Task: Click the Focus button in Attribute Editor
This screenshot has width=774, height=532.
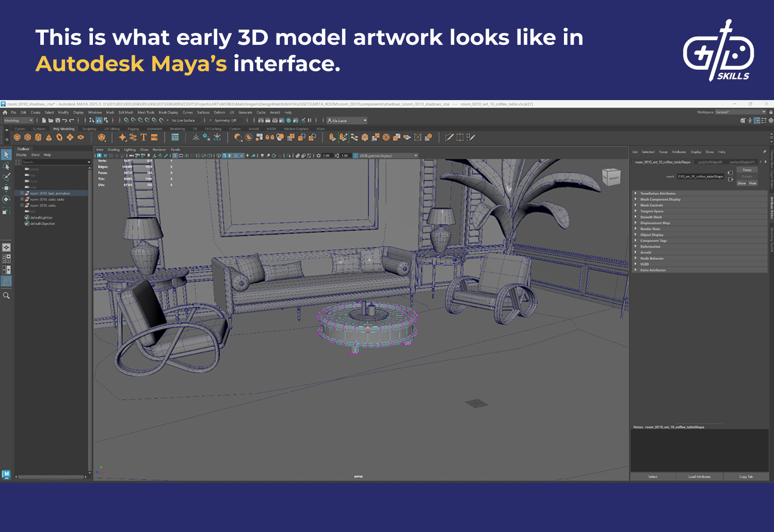Action: [747, 170]
